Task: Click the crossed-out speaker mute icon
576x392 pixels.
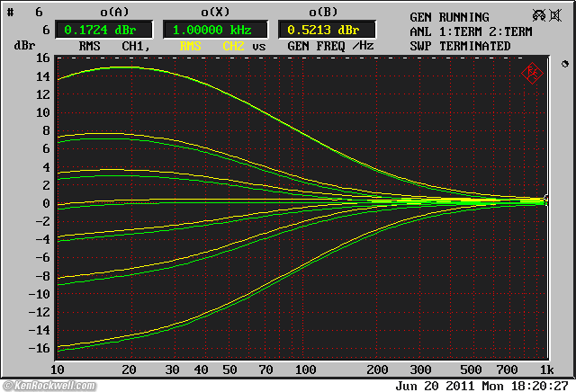Action: 555,15
